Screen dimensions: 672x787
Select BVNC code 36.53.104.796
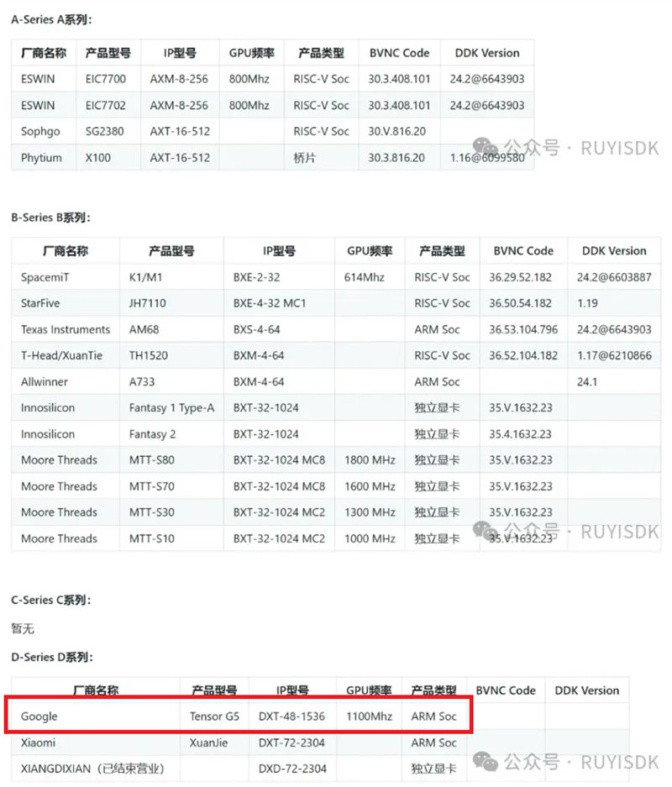[x=523, y=329]
